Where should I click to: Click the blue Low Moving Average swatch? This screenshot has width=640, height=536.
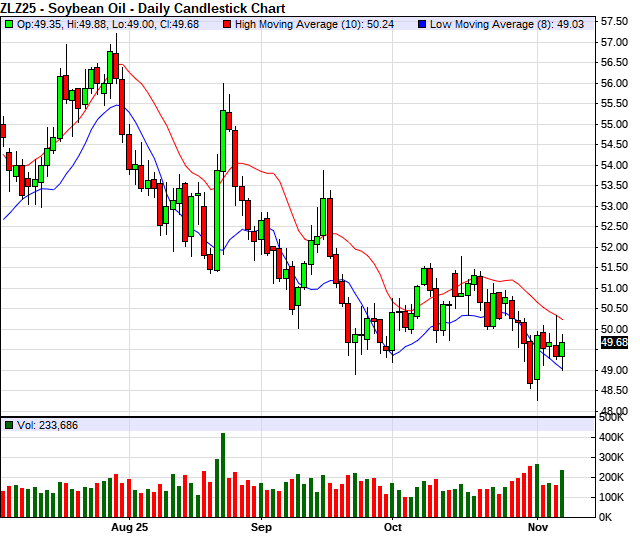click(x=423, y=23)
